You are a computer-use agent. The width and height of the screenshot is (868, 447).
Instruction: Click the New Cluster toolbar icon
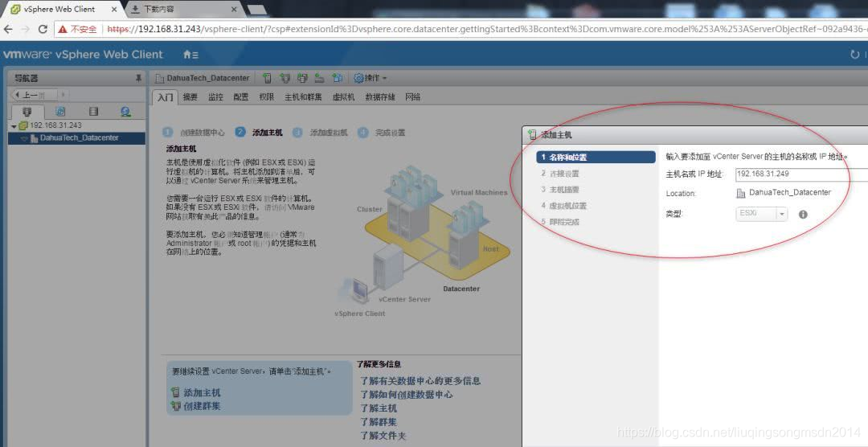click(x=285, y=78)
